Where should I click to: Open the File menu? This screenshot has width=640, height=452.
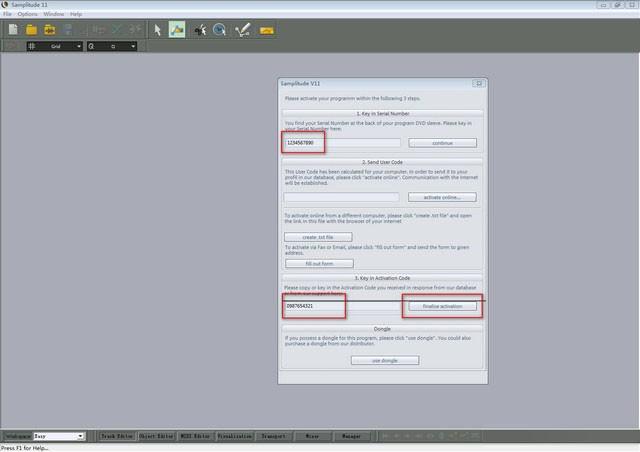7,14
